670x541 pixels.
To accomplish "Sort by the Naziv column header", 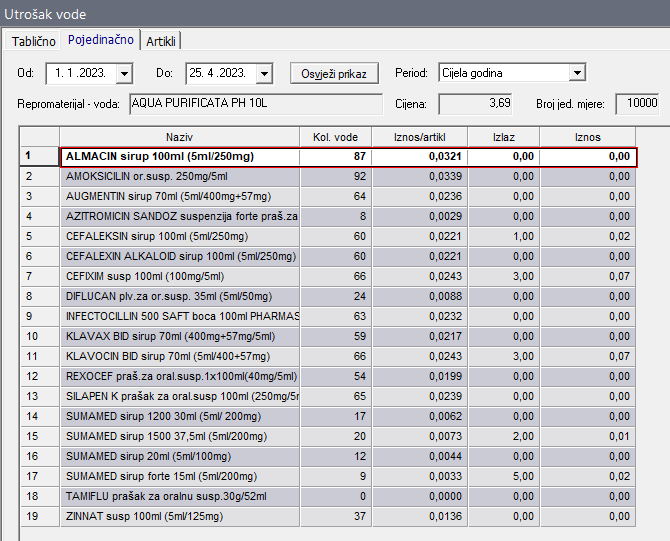I will pyautogui.click(x=179, y=137).
